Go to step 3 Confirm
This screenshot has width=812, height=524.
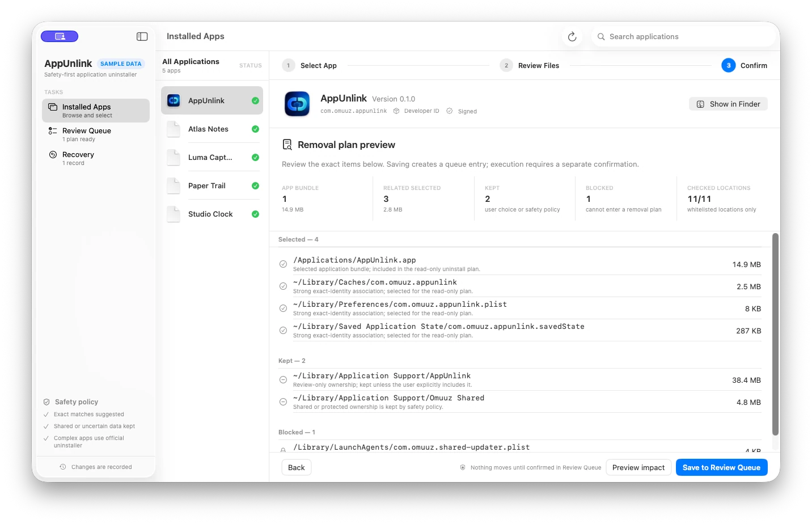(x=745, y=65)
